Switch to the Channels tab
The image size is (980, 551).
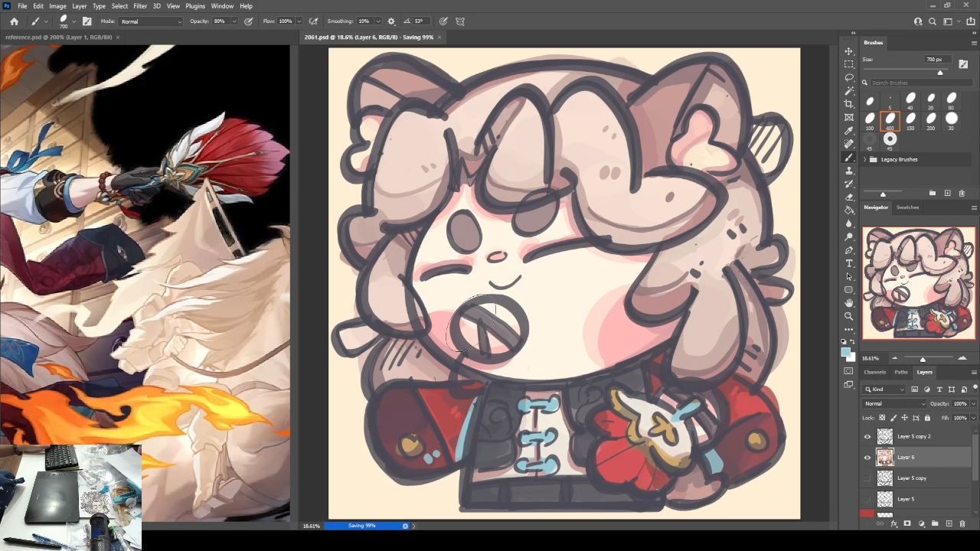point(875,372)
